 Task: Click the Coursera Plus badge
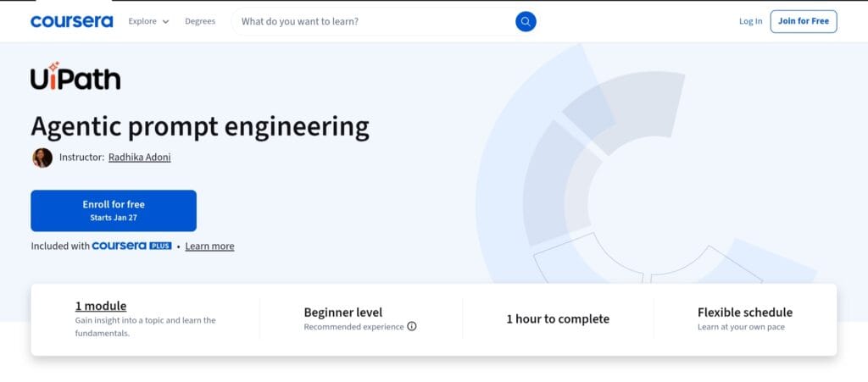131,246
